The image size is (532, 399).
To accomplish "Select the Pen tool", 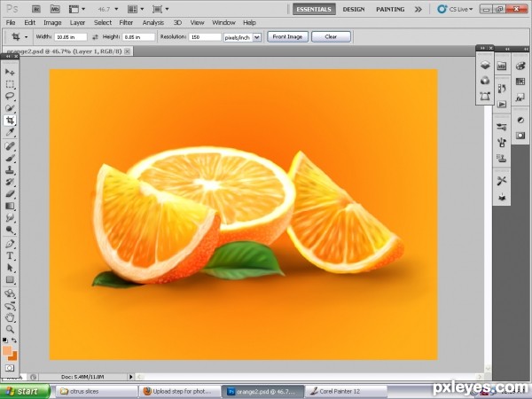I will point(10,244).
